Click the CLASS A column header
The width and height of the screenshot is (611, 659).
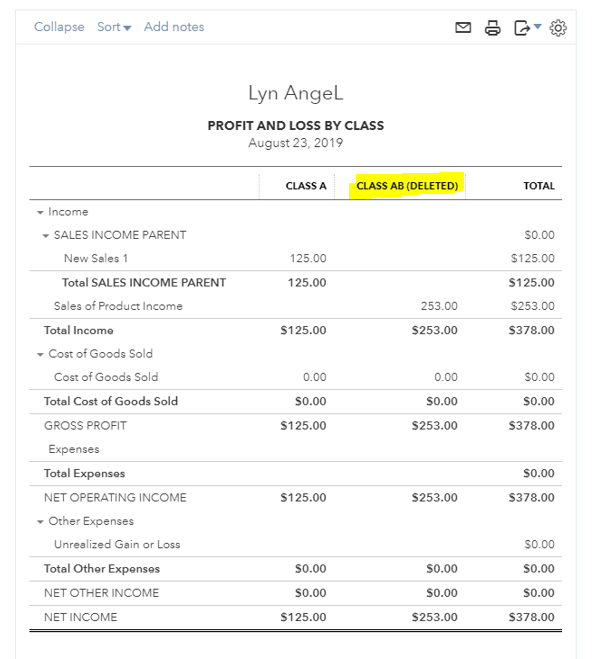tap(306, 186)
